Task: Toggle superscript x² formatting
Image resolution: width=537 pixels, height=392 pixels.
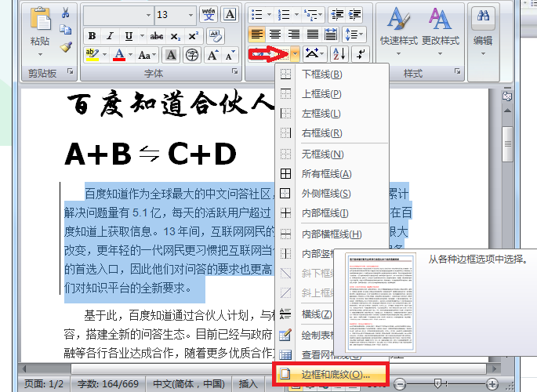Action: click(x=193, y=36)
